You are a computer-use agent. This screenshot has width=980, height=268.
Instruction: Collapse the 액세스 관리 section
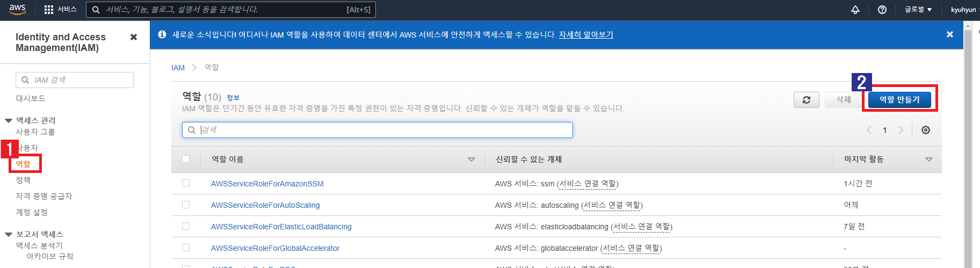[9, 121]
